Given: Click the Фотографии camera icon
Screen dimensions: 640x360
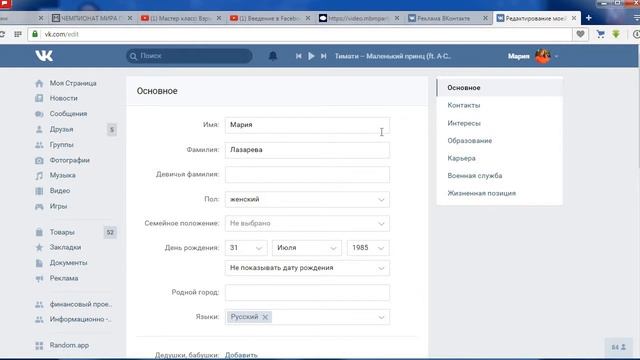Looking at the screenshot, I should pyautogui.click(x=39, y=160).
